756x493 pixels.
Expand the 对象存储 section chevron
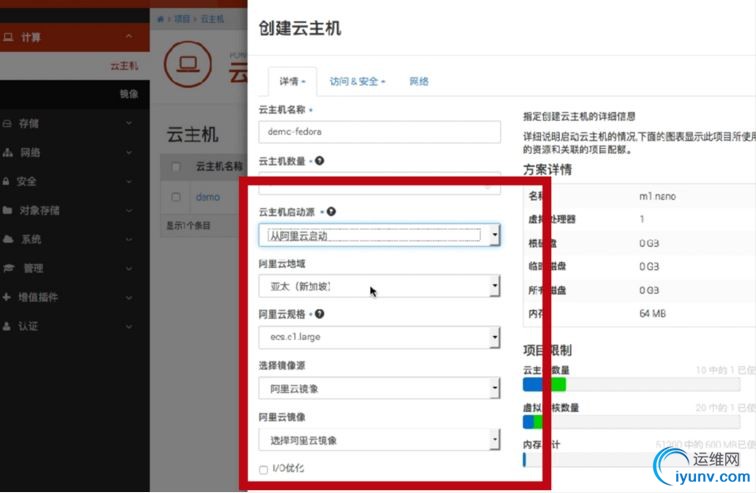tap(129, 211)
